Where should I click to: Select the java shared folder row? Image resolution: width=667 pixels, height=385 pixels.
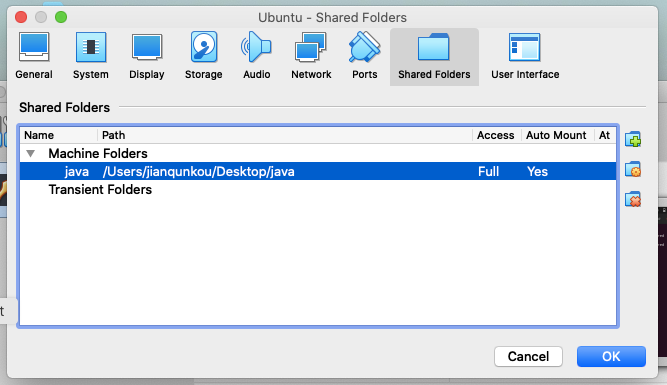click(318, 171)
